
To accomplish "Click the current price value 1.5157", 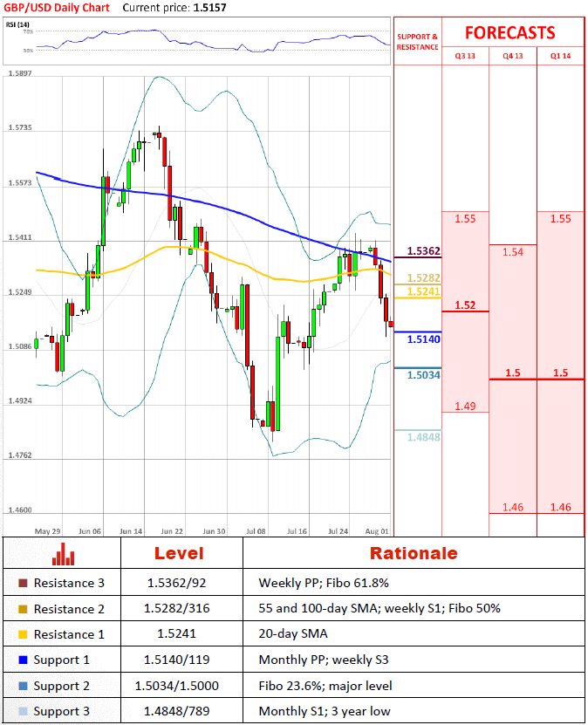I will (x=209, y=8).
